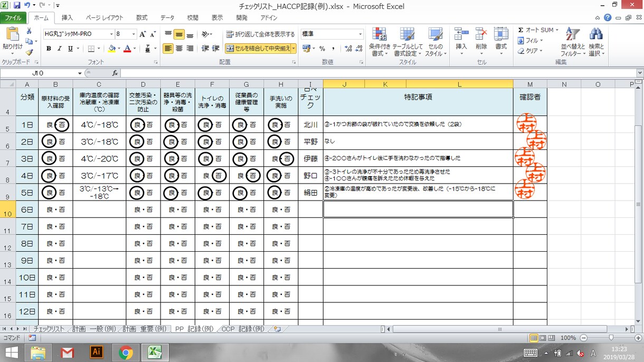Select Top Align icon
The height and width of the screenshot is (362, 644).
click(x=168, y=34)
